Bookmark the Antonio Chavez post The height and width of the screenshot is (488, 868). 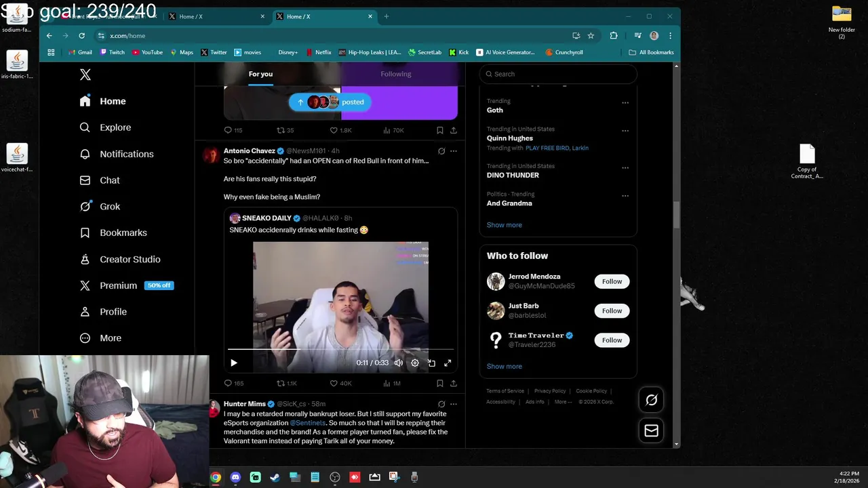coord(439,383)
